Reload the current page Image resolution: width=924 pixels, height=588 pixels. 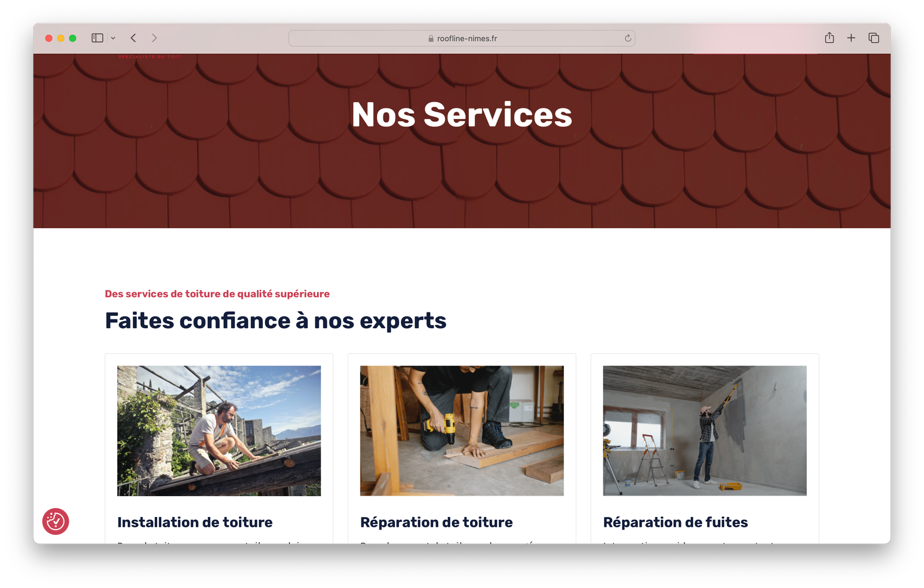(628, 38)
